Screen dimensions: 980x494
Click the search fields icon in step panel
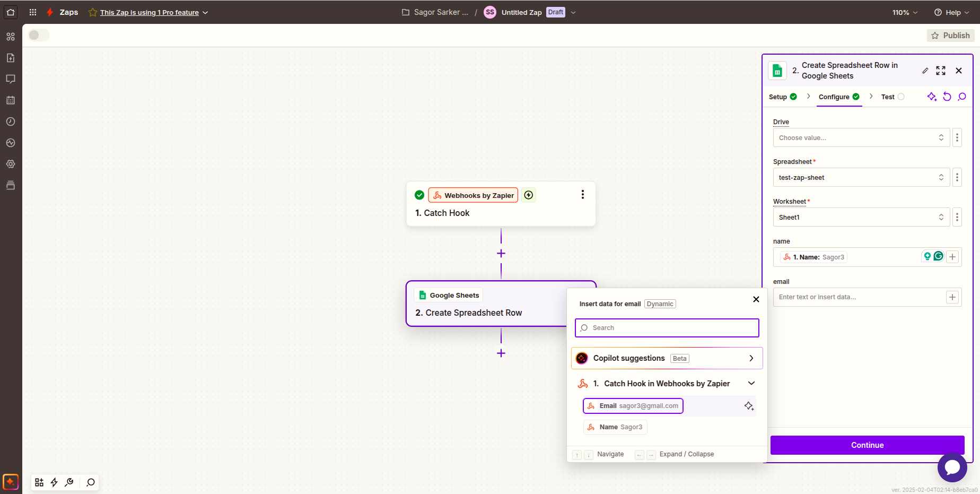click(962, 97)
